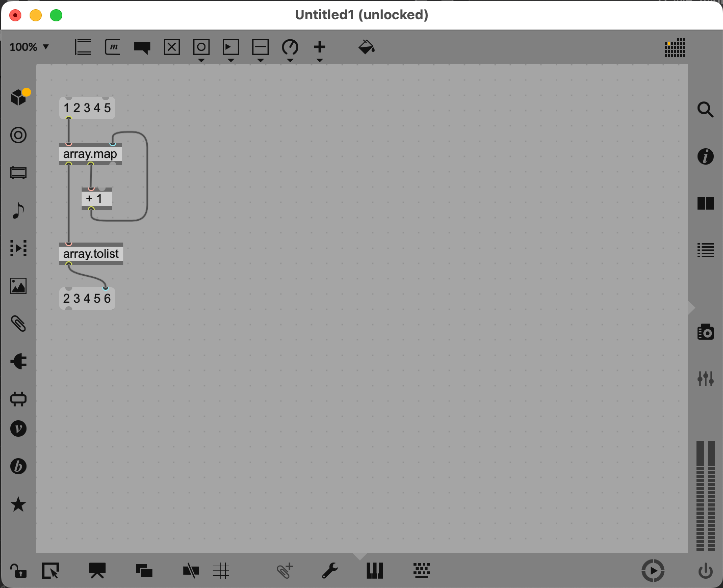This screenshot has width=723, height=588.
Task: Select the array.tolist object box
Action: click(91, 254)
